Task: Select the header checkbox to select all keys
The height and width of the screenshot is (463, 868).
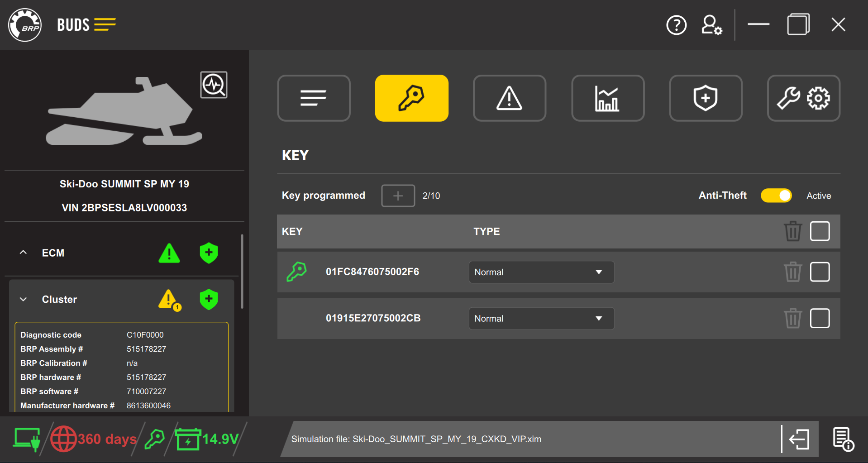Action: [820, 231]
